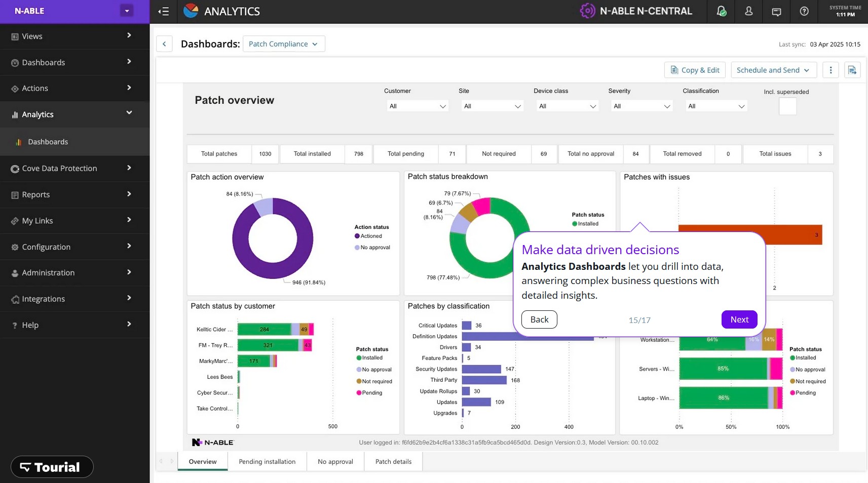This screenshot has width=868, height=483.
Task: Open the chat messages icon
Action: coord(776,11)
